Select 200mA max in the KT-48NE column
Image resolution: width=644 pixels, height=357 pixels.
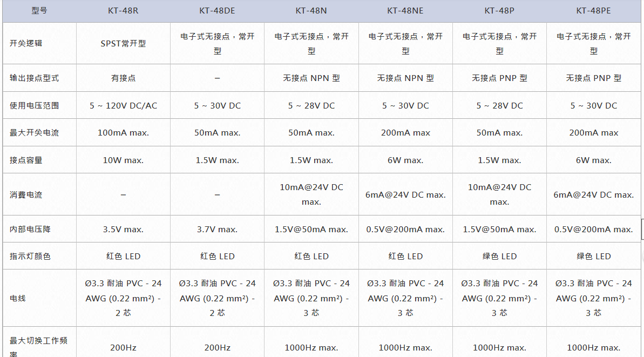pyautogui.click(x=405, y=133)
